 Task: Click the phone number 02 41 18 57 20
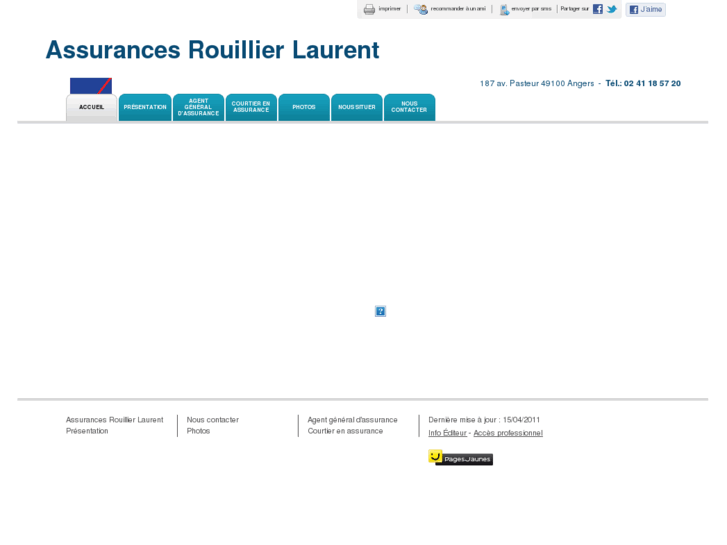tap(652, 83)
